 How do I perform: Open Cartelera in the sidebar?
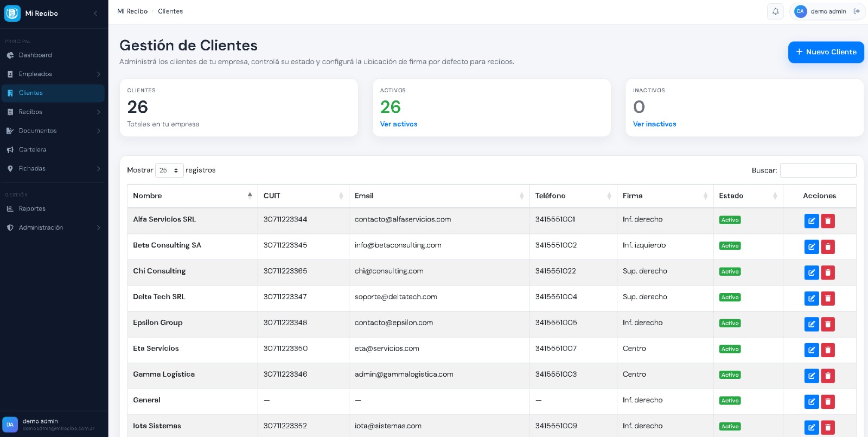click(x=33, y=150)
